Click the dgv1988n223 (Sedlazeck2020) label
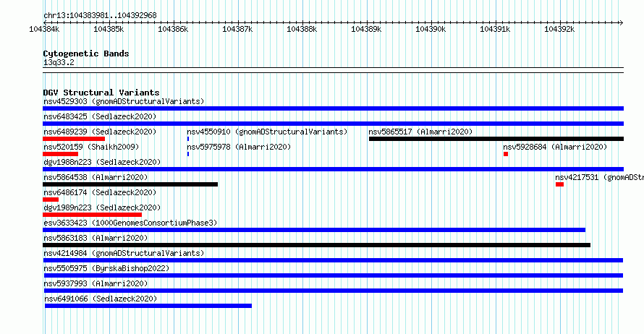 coord(102,162)
